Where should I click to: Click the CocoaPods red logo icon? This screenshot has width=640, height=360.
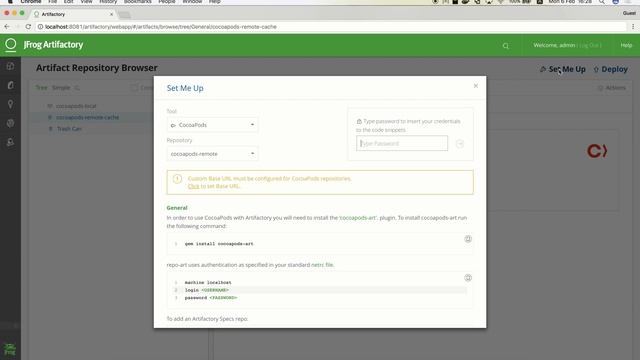597,151
